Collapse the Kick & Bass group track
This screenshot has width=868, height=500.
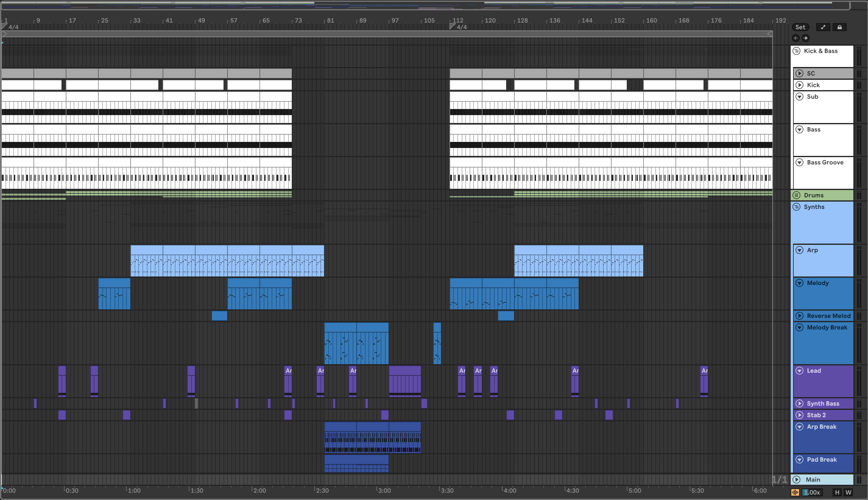tap(797, 51)
